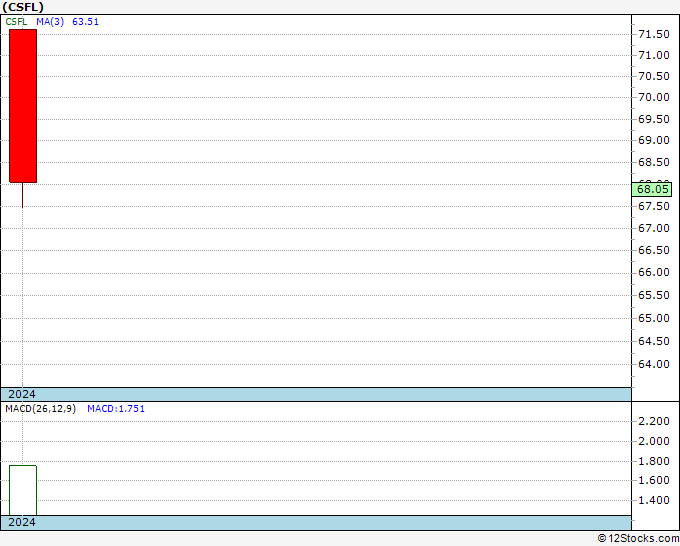Click the 69.00 price axis label
The width and height of the screenshot is (680, 546).
pyautogui.click(x=654, y=140)
